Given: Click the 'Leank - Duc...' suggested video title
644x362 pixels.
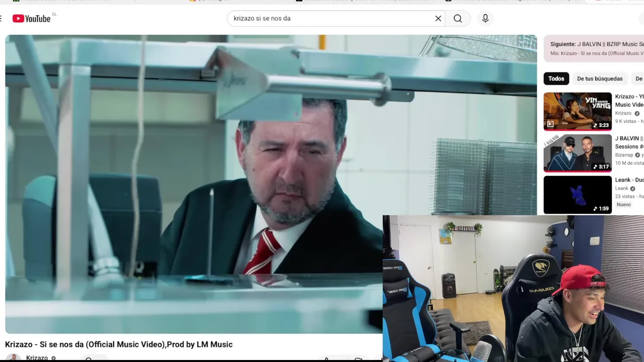Looking at the screenshot, I should click(x=629, y=180).
